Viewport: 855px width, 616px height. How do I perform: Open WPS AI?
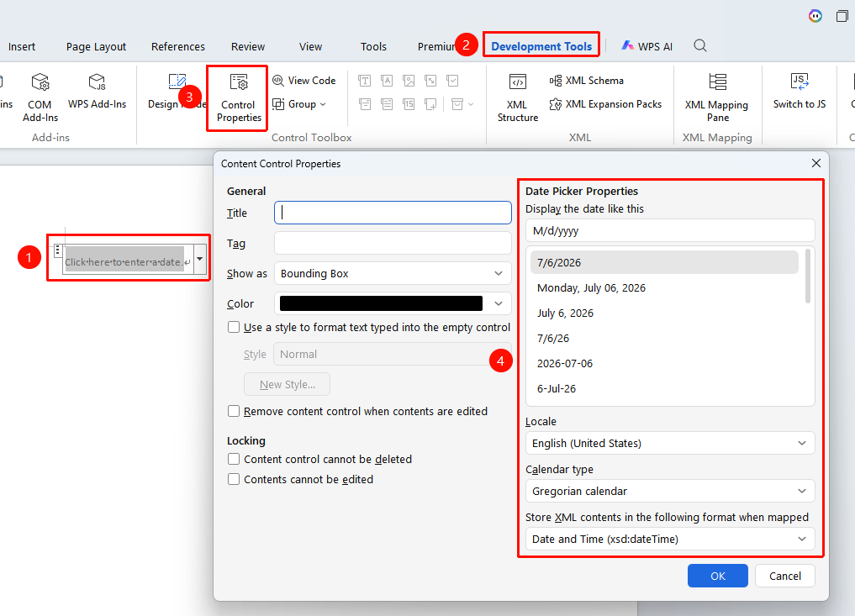pyautogui.click(x=647, y=46)
